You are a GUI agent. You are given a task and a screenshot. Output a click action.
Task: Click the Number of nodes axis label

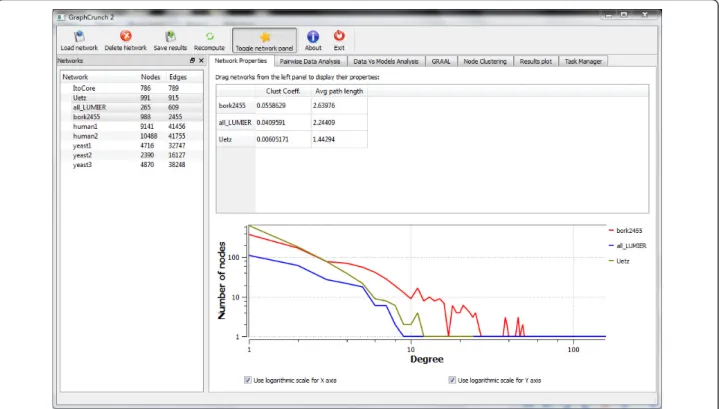(222, 281)
